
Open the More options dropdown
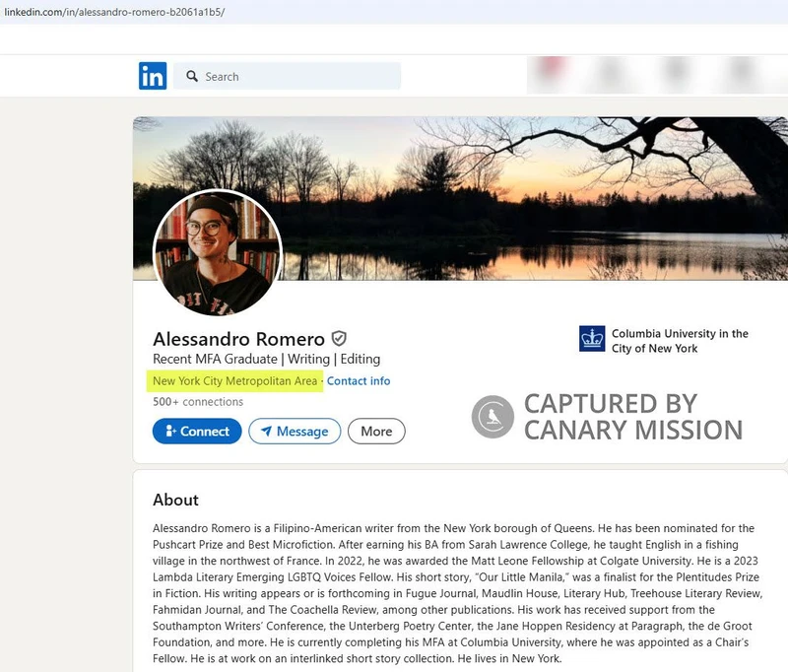click(376, 431)
